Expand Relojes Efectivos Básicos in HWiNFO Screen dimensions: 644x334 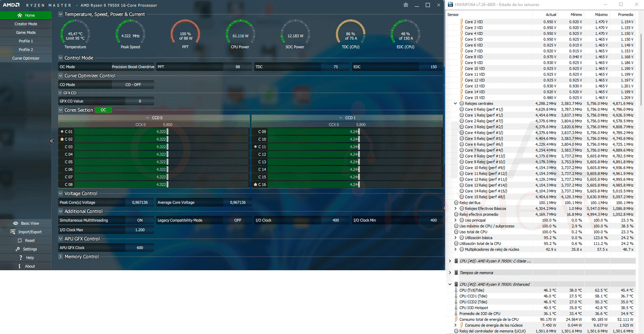pyautogui.click(x=456, y=209)
